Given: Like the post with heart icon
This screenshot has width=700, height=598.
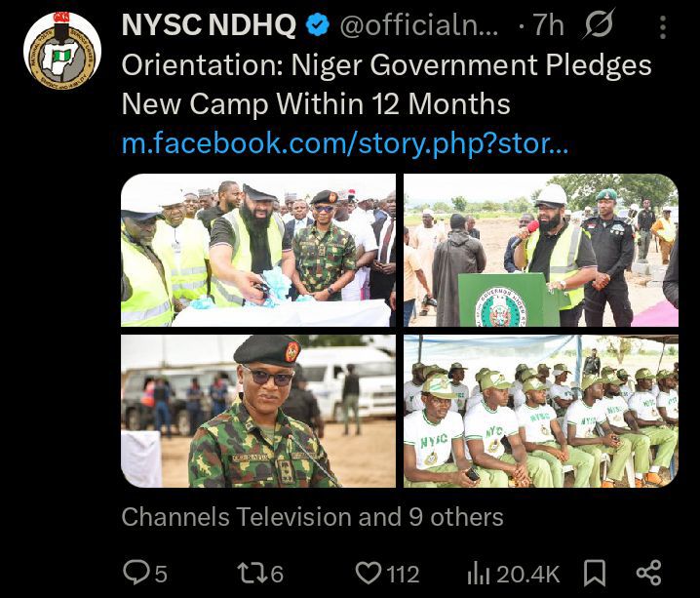Looking at the screenshot, I should point(368,573).
